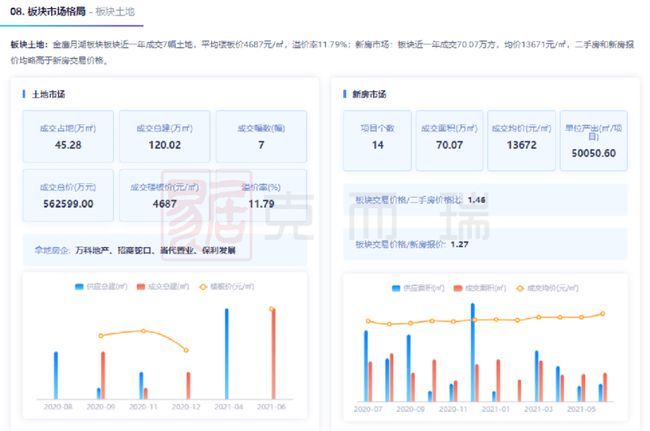Open the 土地市场 panel heading

coord(48,94)
